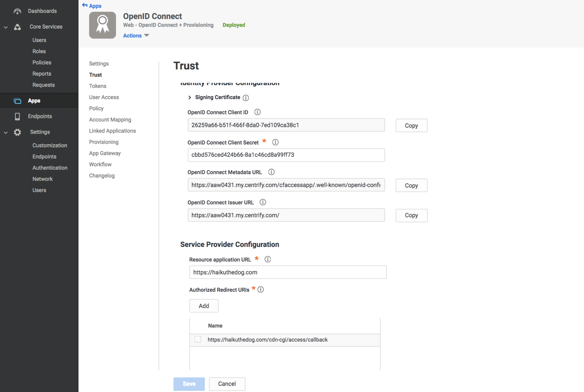This screenshot has width=584, height=392.
Task: Click the OpenID Connect app icon
Action: 103,25
